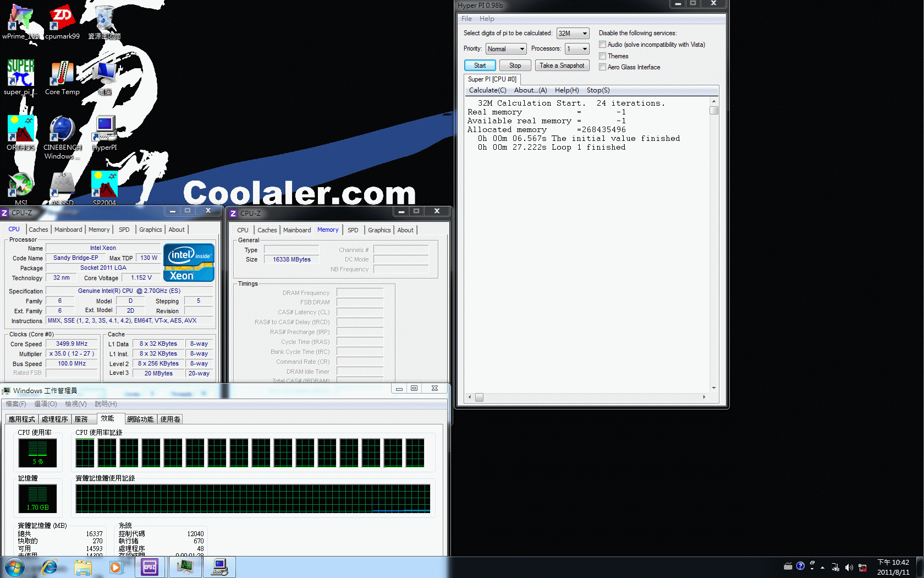Open the Stop(S) menu in Super PI

[x=598, y=90]
